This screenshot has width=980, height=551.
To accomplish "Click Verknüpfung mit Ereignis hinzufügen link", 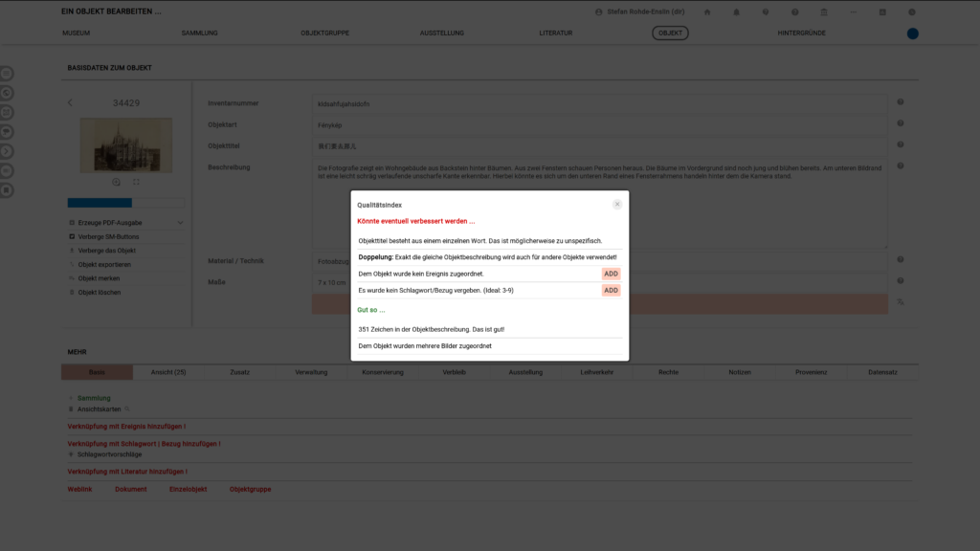I will point(126,427).
